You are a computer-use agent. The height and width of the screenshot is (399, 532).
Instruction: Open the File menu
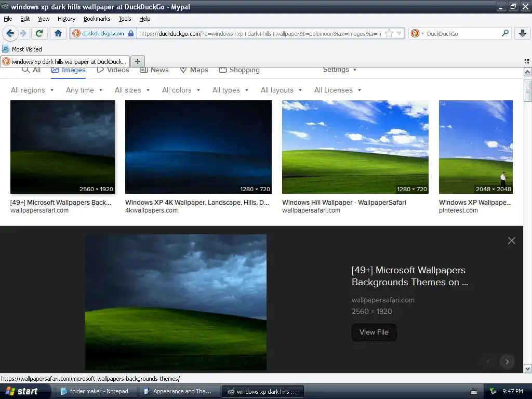coord(8,19)
